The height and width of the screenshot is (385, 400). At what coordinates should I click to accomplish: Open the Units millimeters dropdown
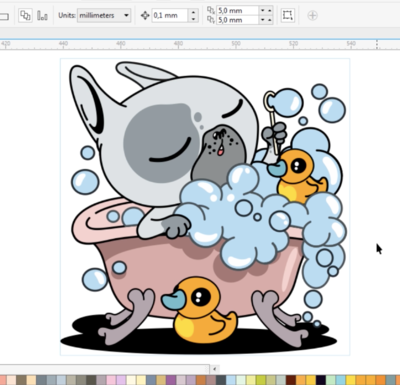point(104,15)
